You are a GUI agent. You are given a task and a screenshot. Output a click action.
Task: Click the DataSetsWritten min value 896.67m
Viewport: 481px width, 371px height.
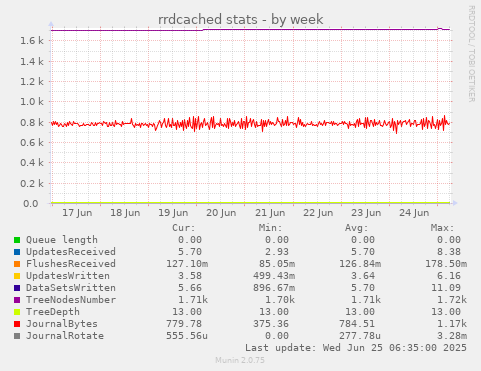point(274,288)
